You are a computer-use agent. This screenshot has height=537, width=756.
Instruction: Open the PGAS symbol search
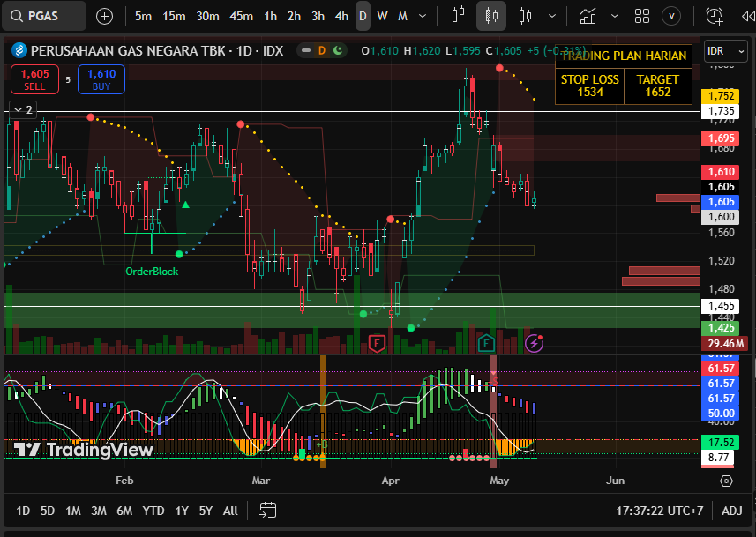(x=44, y=16)
